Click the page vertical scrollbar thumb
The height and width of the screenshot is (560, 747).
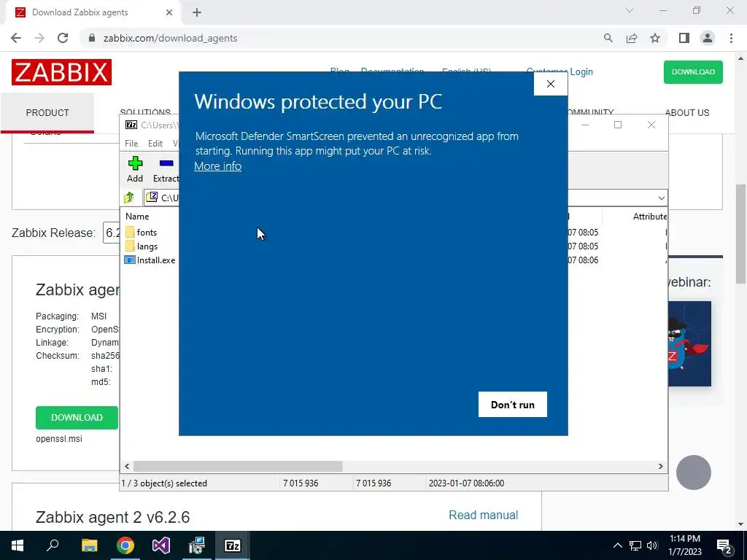(x=740, y=234)
